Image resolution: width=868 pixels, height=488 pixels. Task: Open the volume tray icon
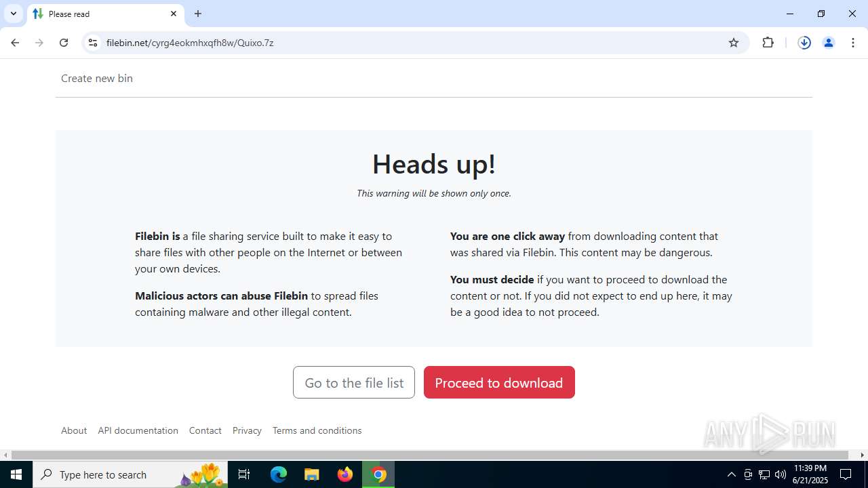click(x=781, y=474)
